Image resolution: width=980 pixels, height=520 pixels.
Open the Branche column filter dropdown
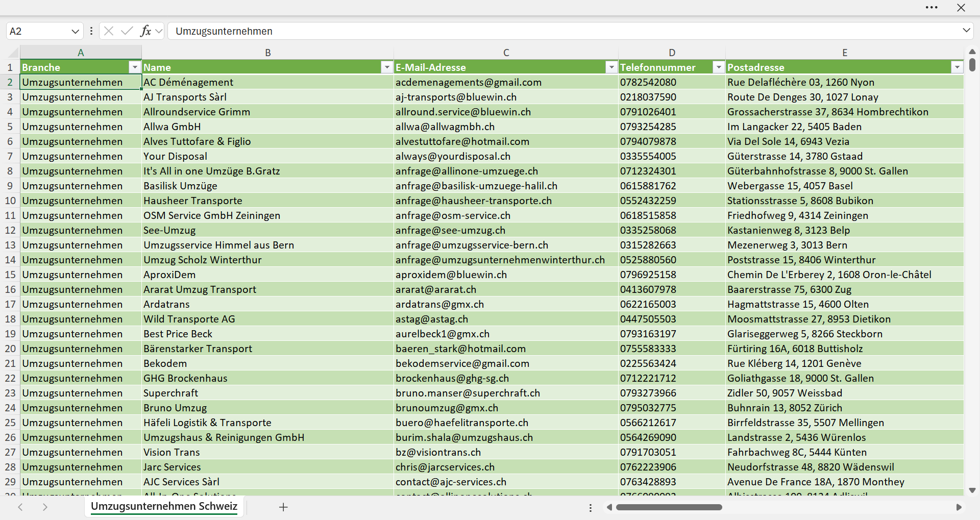tap(134, 67)
